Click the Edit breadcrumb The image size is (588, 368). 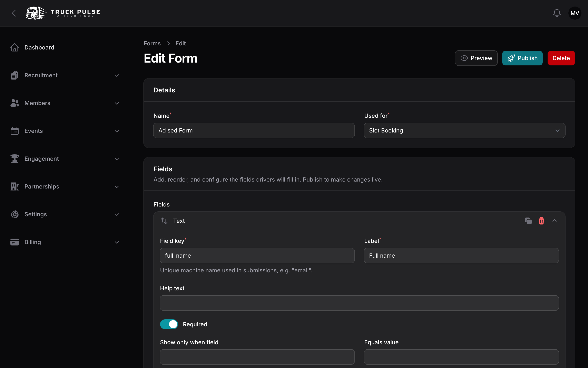pyautogui.click(x=180, y=43)
